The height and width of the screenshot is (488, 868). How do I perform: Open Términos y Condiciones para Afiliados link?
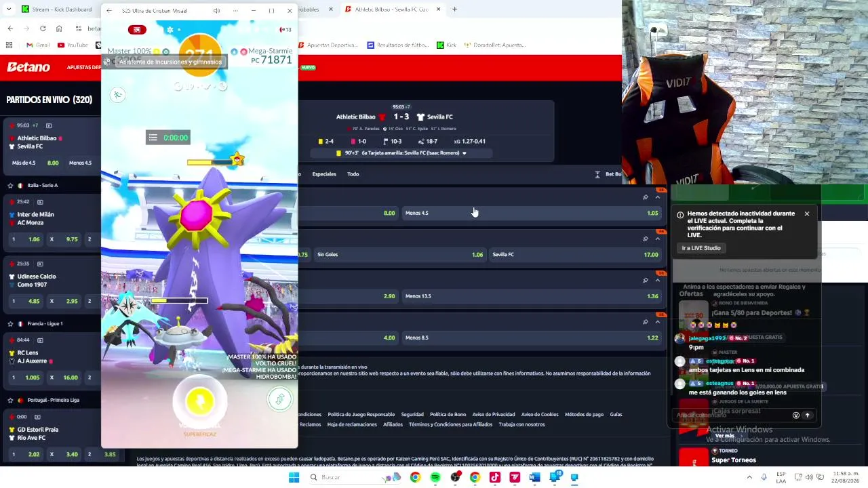450,425
